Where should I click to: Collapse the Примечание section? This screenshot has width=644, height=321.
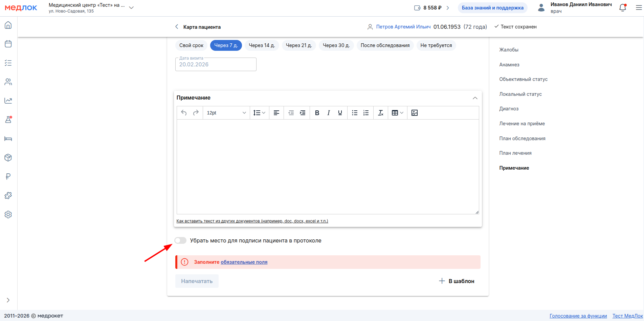[475, 98]
